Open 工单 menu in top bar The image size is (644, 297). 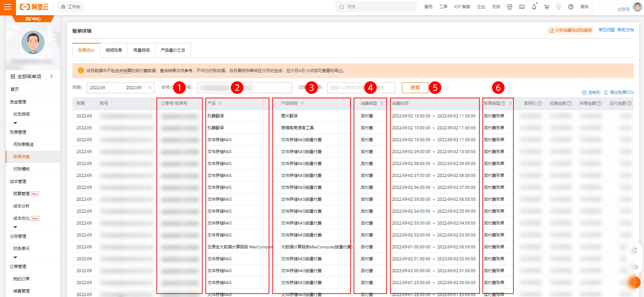(x=443, y=7)
